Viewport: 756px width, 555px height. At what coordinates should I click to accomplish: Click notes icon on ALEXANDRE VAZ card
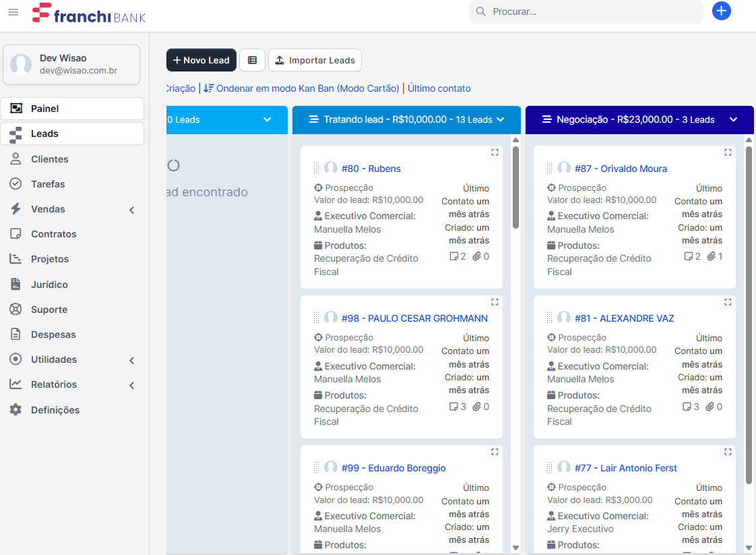(x=687, y=407)
